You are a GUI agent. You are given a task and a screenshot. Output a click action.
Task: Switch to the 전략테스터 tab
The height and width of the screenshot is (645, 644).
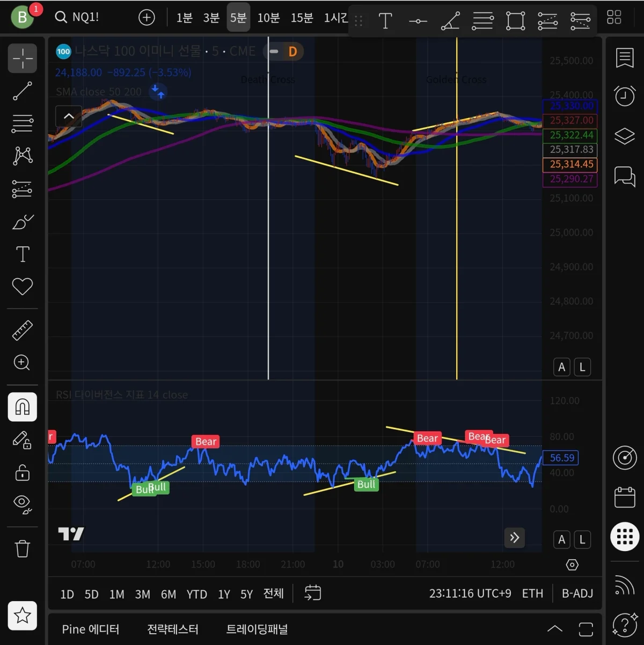coord(173,629)
